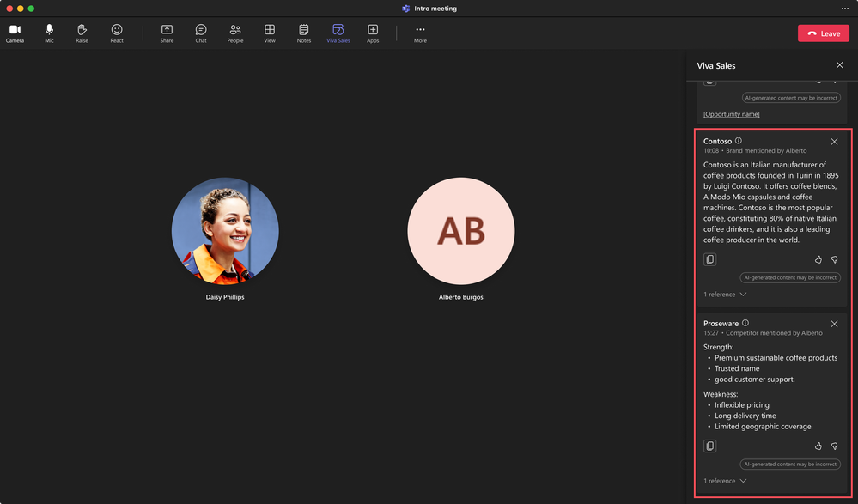Like the Contoso AI summary

[818, 259]
